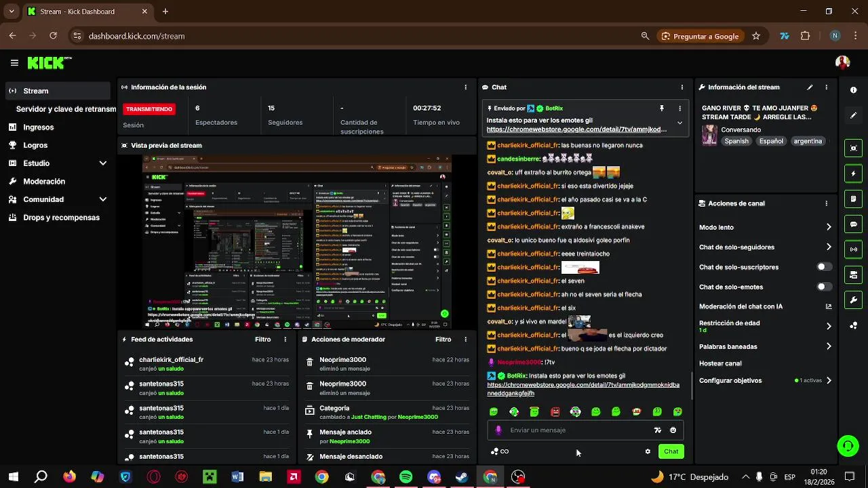Expand the Estudio sidebar section

click(x=103, y=163)
